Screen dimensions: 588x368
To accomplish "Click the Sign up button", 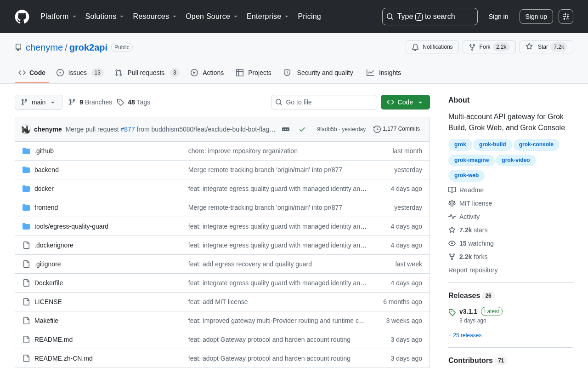I will coord(536,17).
